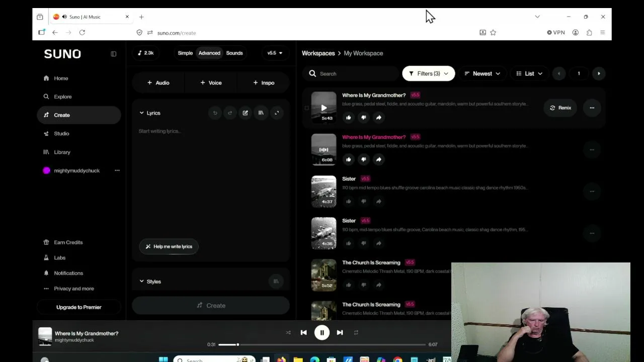
Task: Open the v5.5 model version dropdown
Action: (275, 53)
